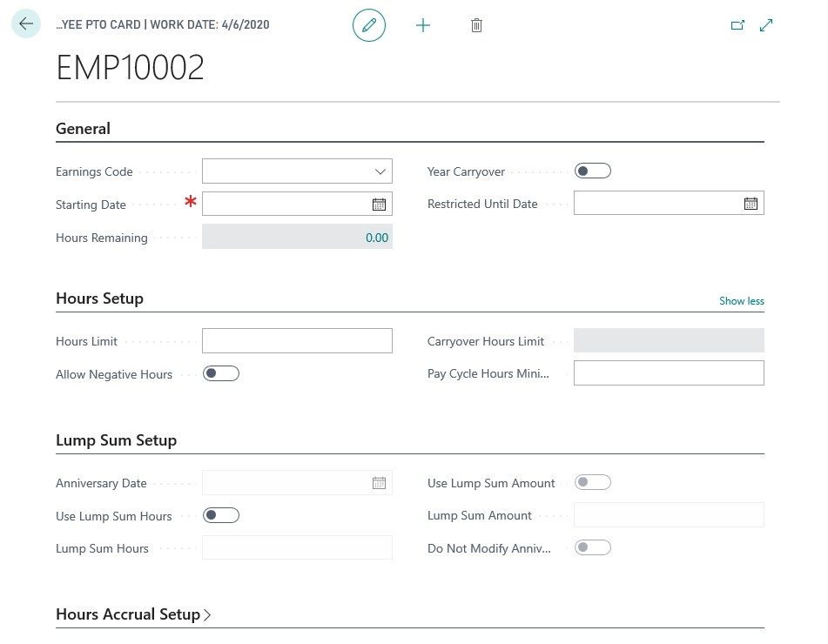Image resolution: width=828 pixels, height=644 pixels.
Task: Open page in a new window icon
Action: point(737,24)
